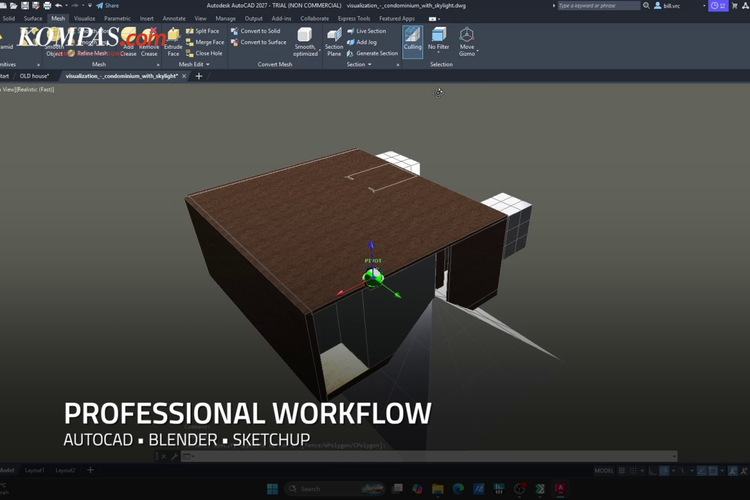Click the Save As icon in quick access toolbar
The height and width of the screenshot is (500, 750).
[x=36, y=6]
